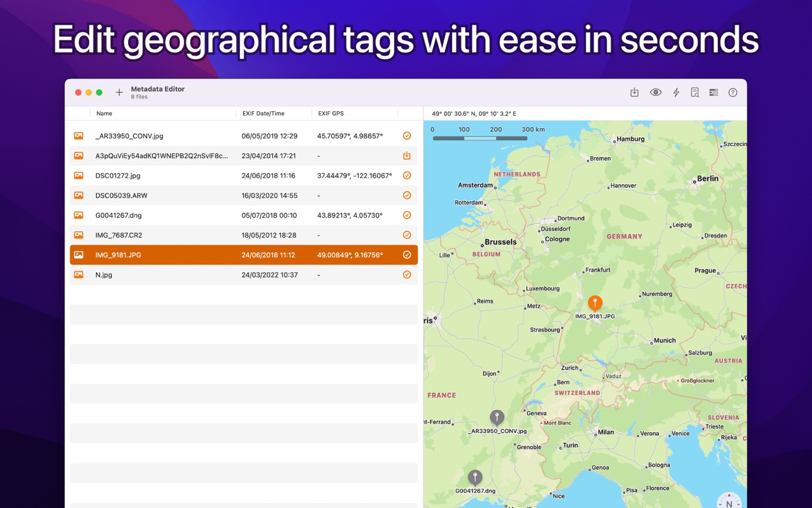This screenshot has height=508, width=812.
Task: Click the checkmark status on the N.jpg row
Action: tap(407, 275)
